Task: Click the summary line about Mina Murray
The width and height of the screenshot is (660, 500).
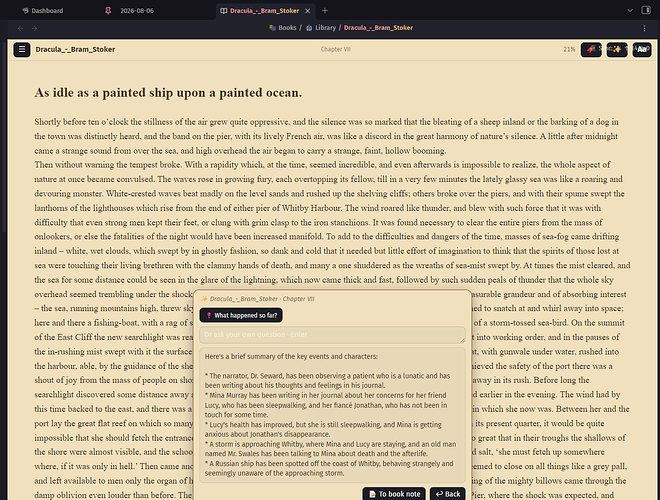Action: [326, 405]
